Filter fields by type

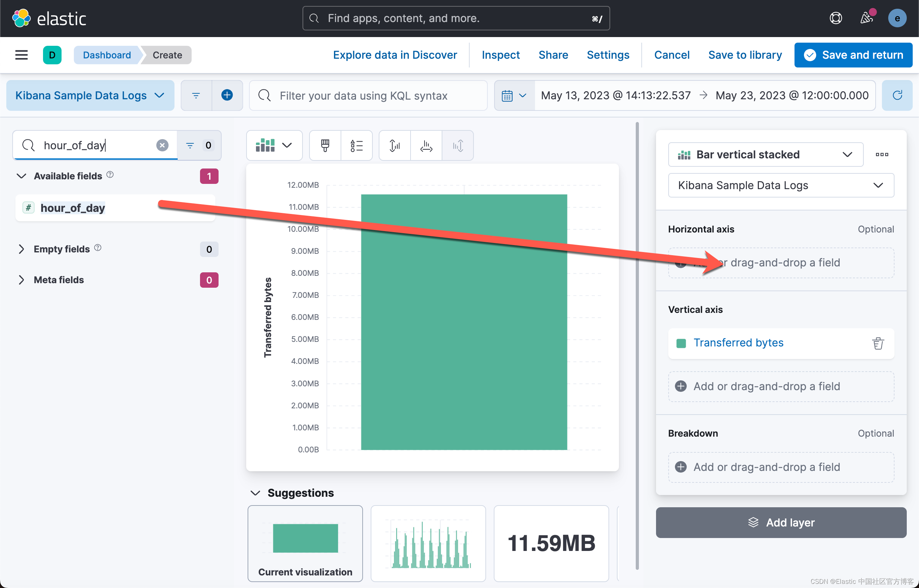point(199,145)
